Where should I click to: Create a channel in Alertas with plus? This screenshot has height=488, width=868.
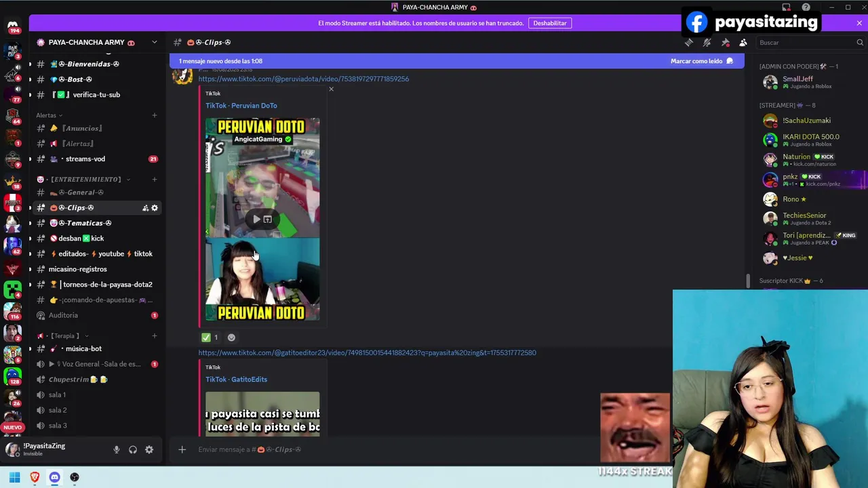[x=154, y=115]
